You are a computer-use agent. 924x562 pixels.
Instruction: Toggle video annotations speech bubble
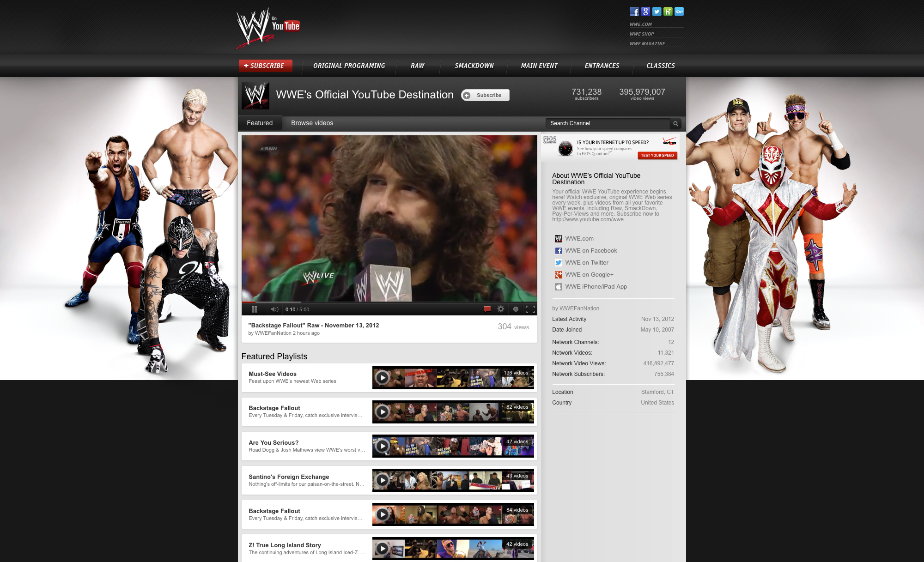point(487,309)
